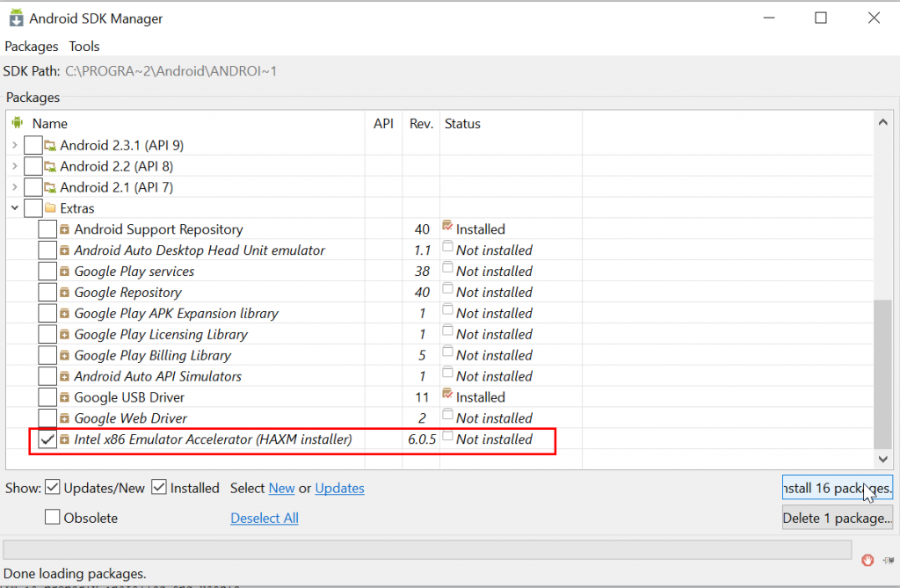This screenshot has height=588, width=900.
Task: Click the Android Auto API Simulators package icon
Action: 64,376
